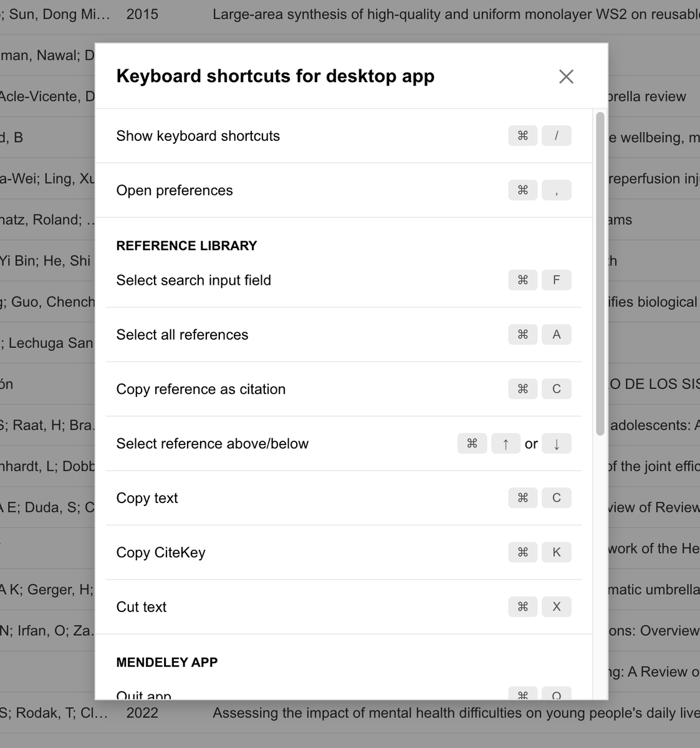Click the command key icon in Show keyboard shortcuts row
Image resolution: width=700 pixels, height=748 pixels.
tap(523, 136)
